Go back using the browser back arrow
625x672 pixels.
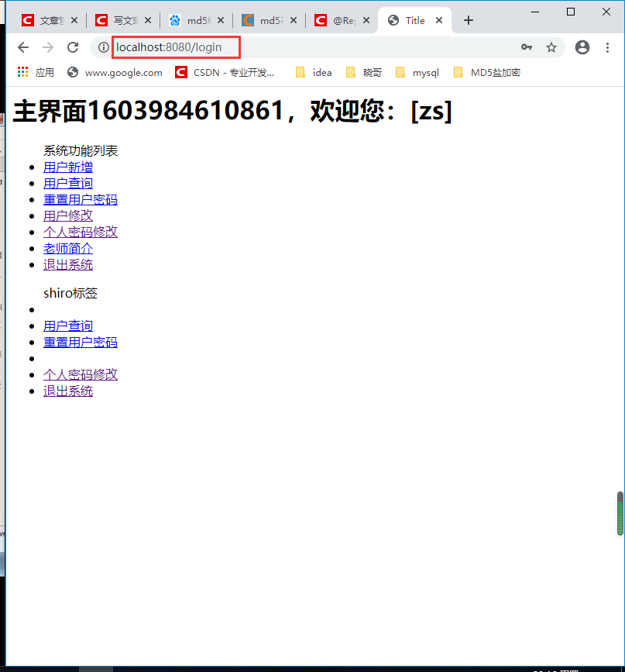(23, 47)
